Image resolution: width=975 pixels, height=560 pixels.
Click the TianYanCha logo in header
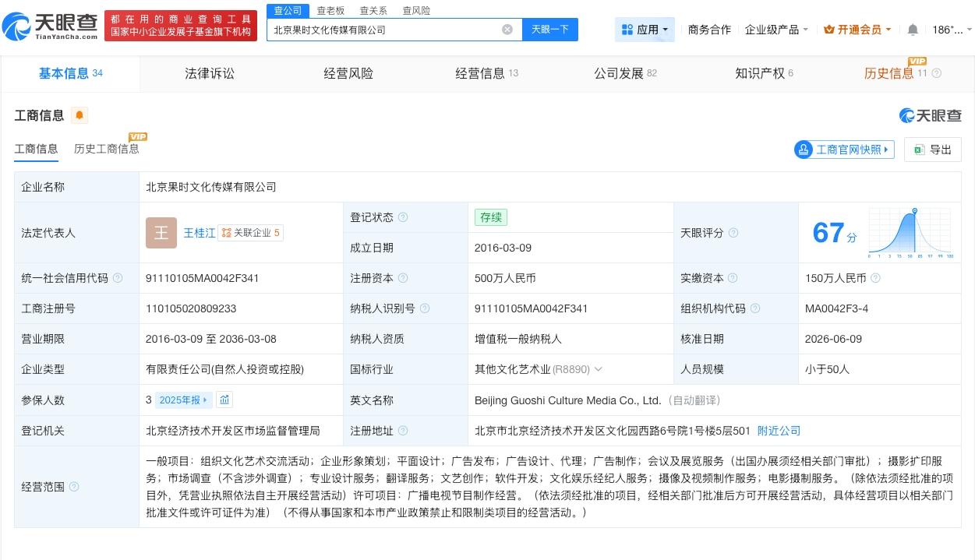click(51, 26)
